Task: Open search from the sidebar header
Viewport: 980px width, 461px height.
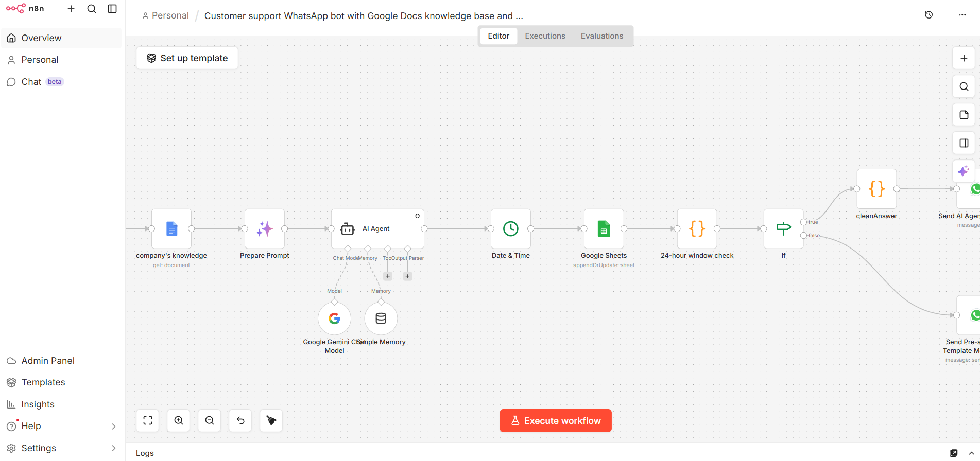Action: click(x=92, y=9)
